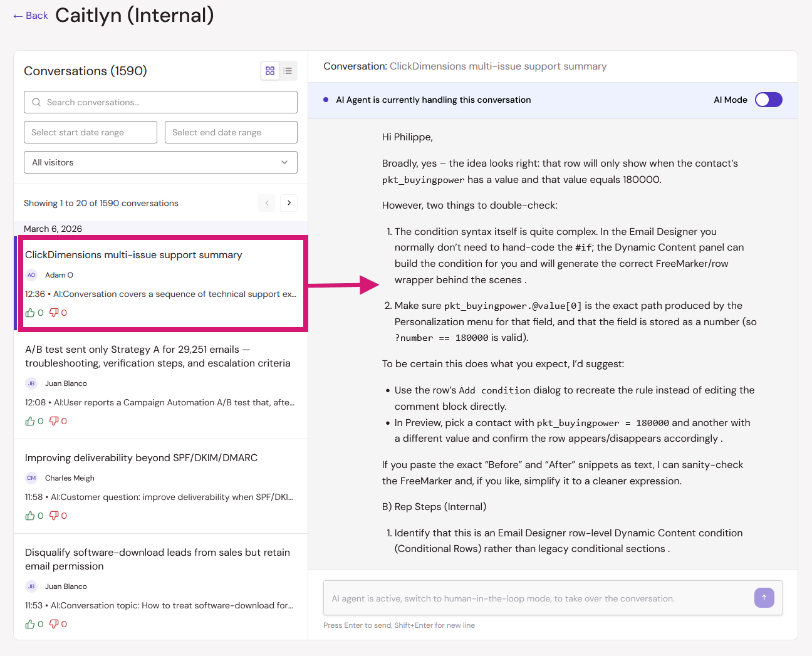Thumbs up the ClickDimensions support summary conversation
Viewport: 812px width, 656px height.
(30, 313)
